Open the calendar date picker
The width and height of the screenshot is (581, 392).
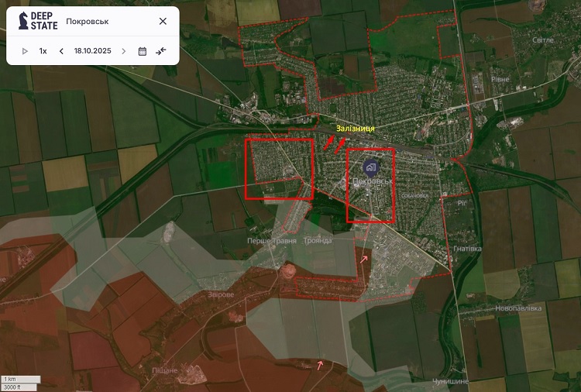click(143, 51)
